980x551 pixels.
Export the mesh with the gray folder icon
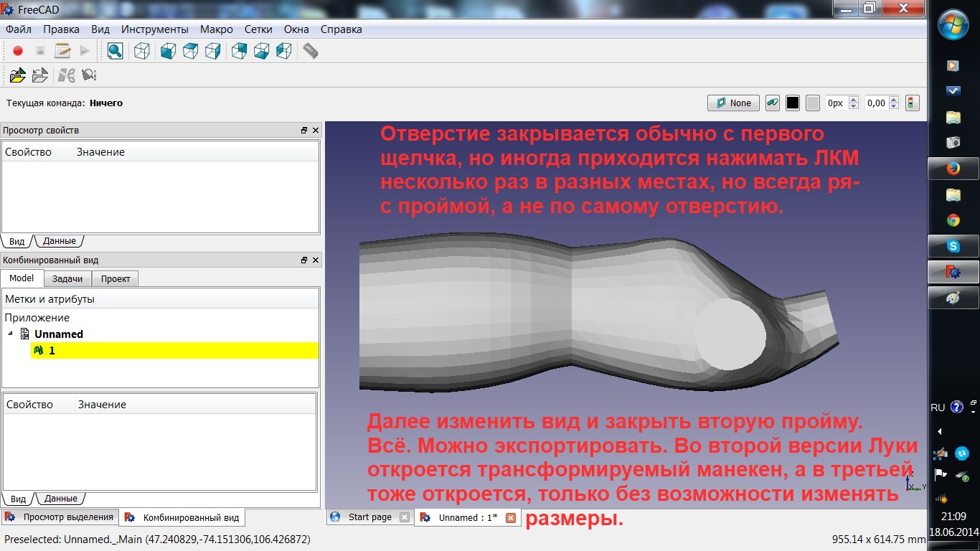tap(40, 75)
